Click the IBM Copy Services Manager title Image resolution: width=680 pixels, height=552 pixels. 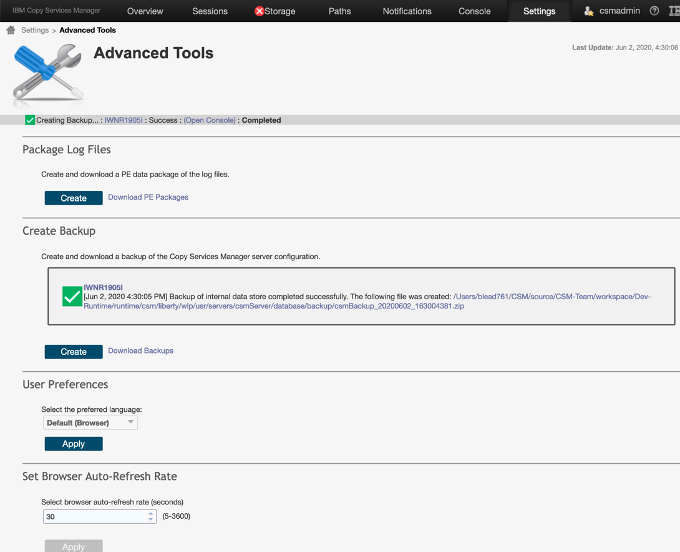coord(56,10)
